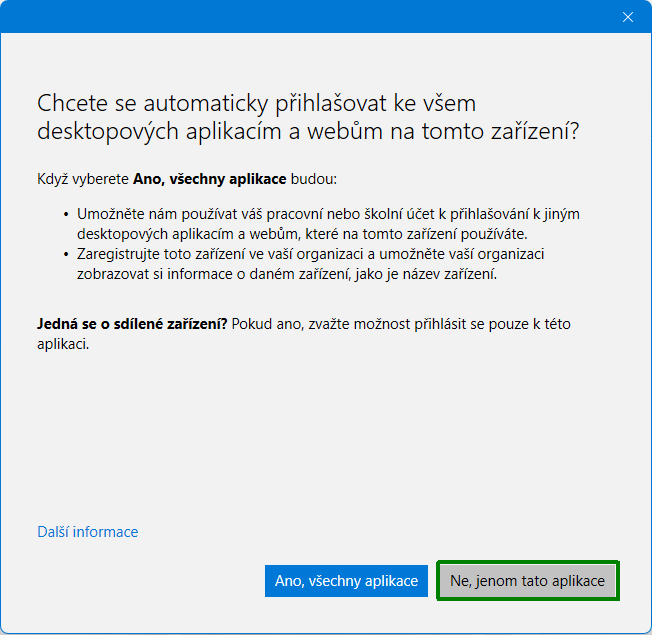The width and height of the screenshot is (652, 635).
Task: Open the "Další informace" link
Action: [x=87, y=532]
